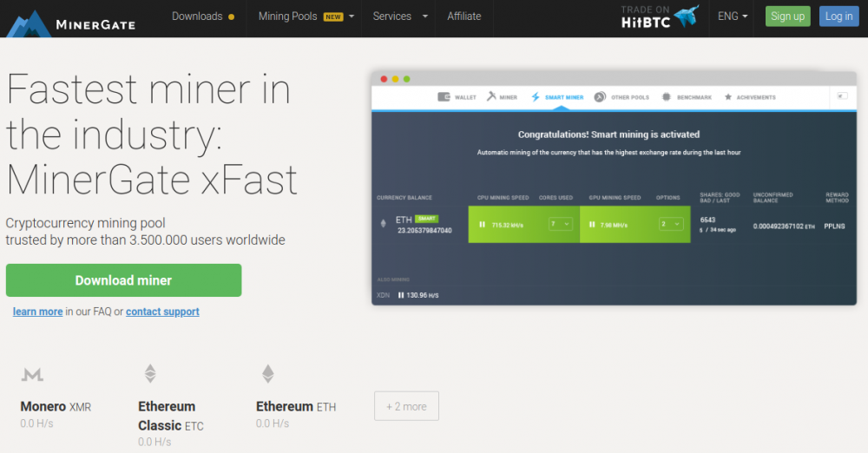This screenshot has width=868, height=453.
Task: Open the contact support link
Action: [162, 312]
